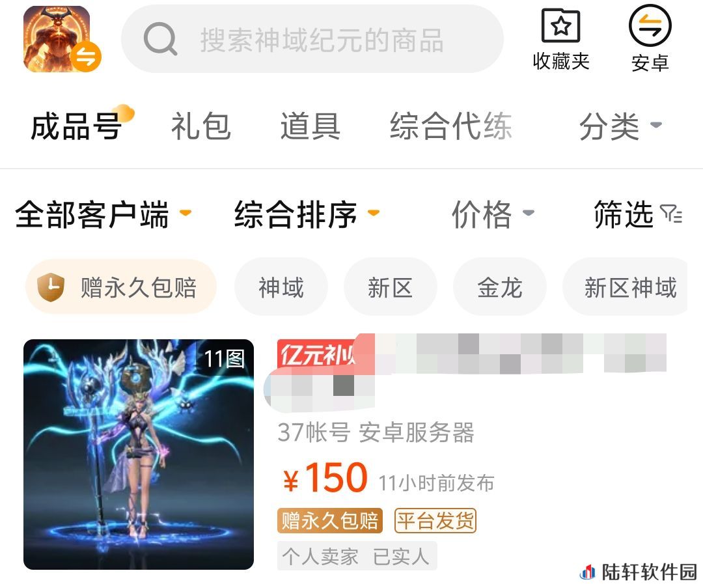Screen dimensions: 703x588
Task: Toggle the 赠永久包赔 filter chip
Action: tap(121, 287)
